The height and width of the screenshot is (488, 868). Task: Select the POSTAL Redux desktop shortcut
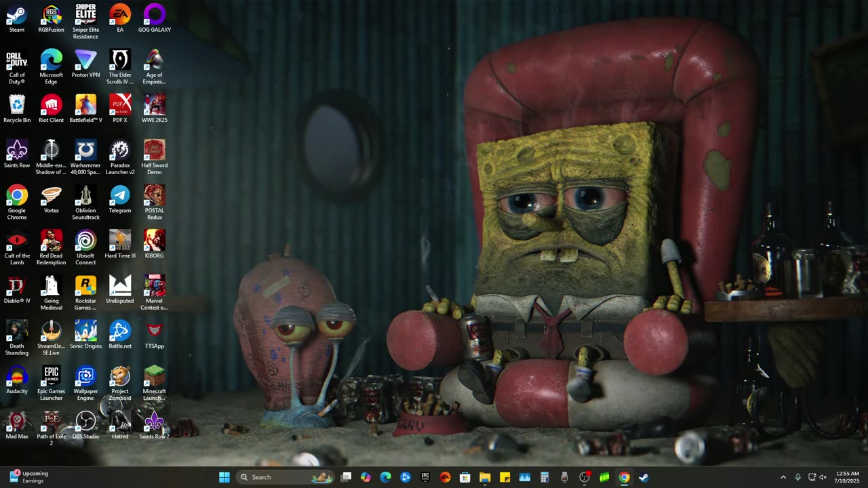pyautogui.click(x=155, y=203)
